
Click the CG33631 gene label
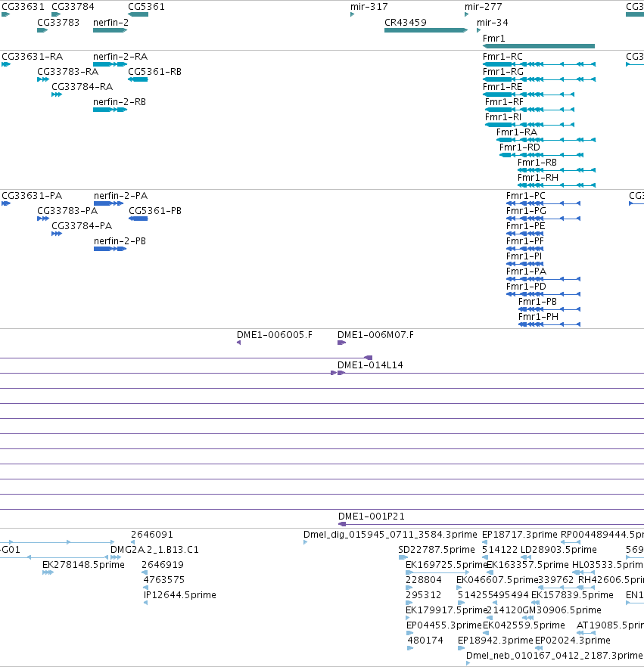23,7
